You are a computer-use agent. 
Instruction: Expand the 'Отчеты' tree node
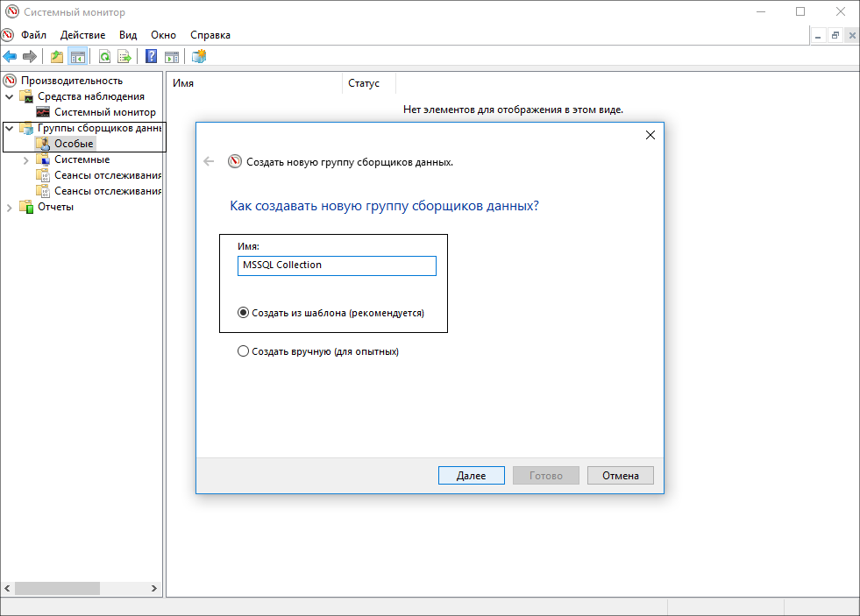pos(10,207)
